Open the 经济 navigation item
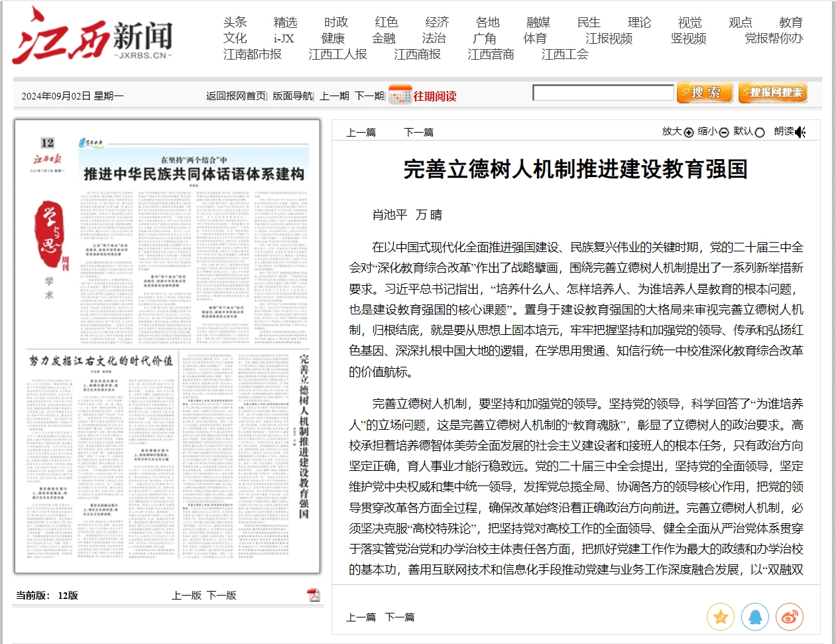This screenshot has width=836, height=644. [x=437, y=23]
